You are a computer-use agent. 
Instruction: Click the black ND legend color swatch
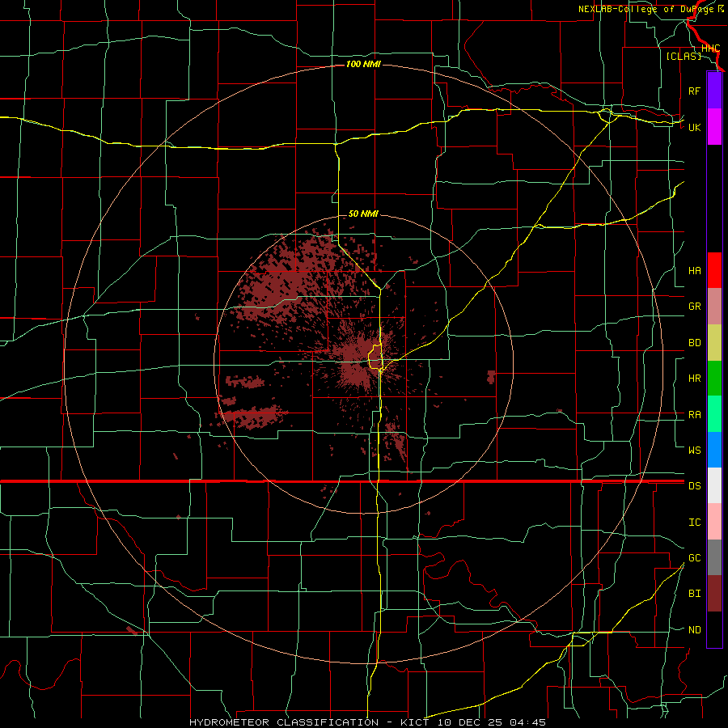click(x=714, y=629)
